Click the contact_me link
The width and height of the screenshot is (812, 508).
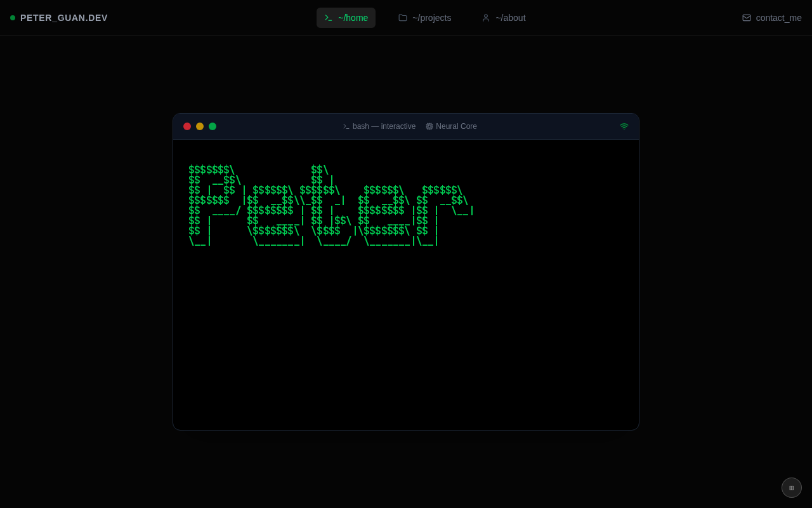coord(771,18)
